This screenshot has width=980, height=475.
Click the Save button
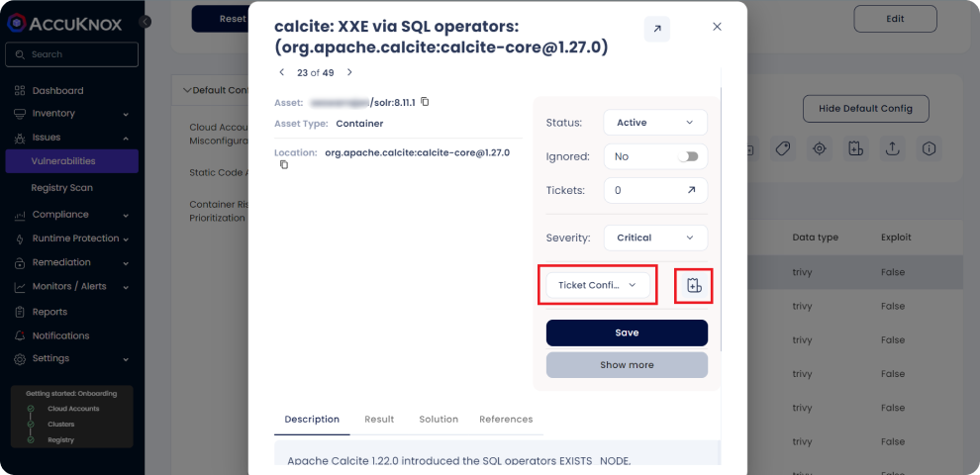pyautogui.click(x=627, y=332)
